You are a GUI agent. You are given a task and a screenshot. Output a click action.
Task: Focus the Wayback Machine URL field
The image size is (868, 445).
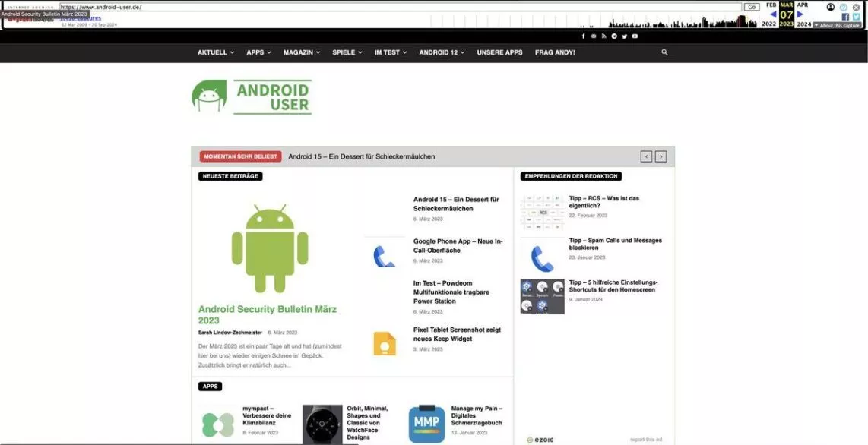click(401, 7)
